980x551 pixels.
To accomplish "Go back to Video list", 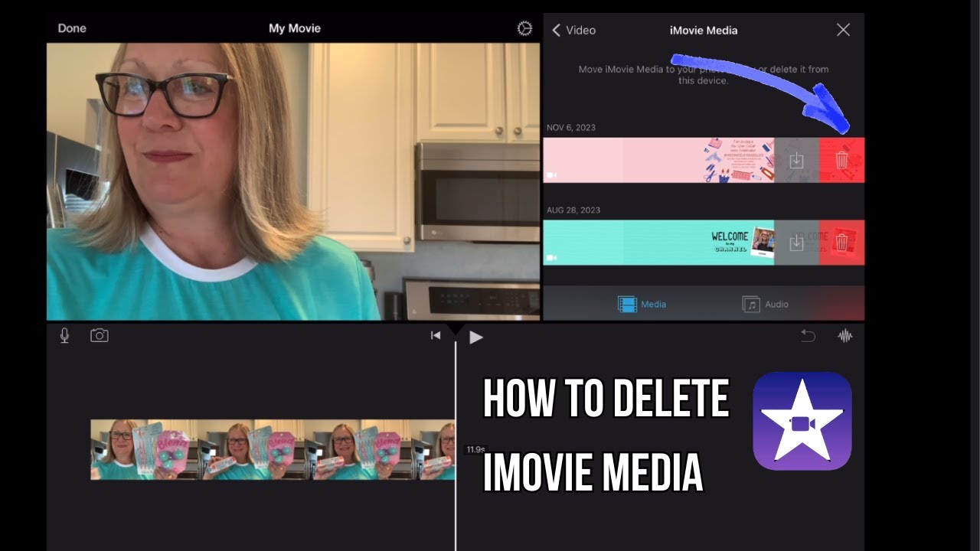I will tap(573, 30).
